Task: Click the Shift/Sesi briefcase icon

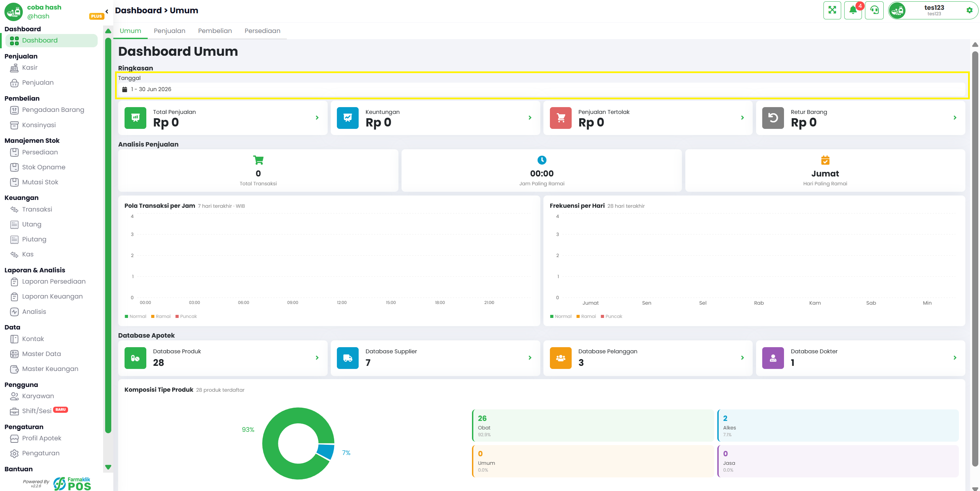Action: point(14,411)
